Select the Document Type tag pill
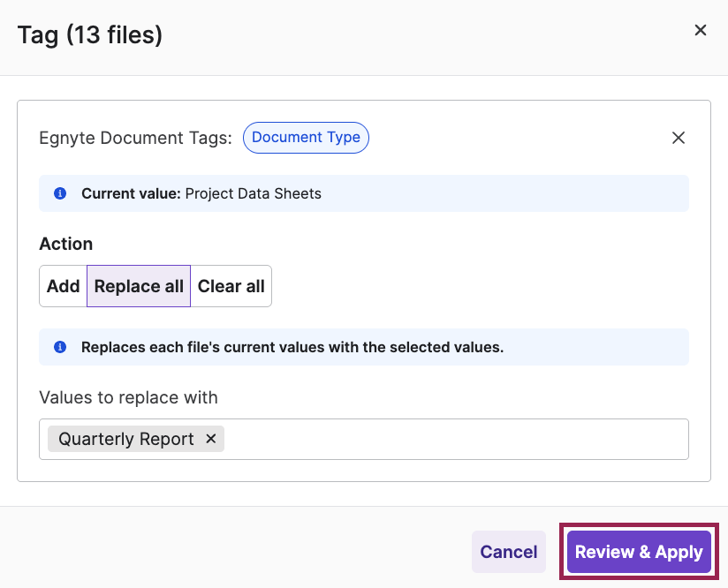The width and height of the screenshot is (728, 588). pos(306,138)
